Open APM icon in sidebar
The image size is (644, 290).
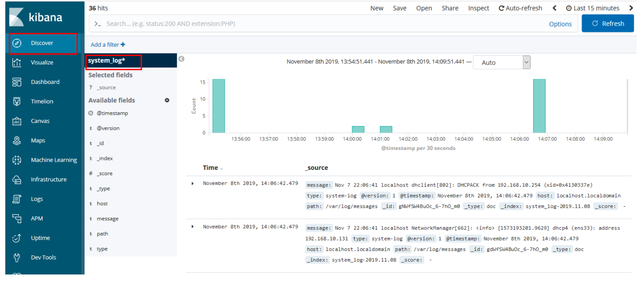coord(17,219)
